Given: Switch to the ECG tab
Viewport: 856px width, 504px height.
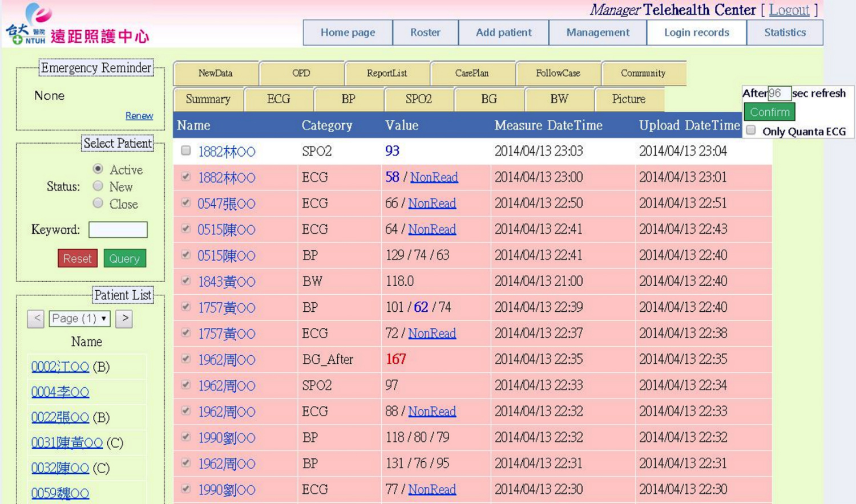Looking at the screenshot, I should [x=278, y=99].
